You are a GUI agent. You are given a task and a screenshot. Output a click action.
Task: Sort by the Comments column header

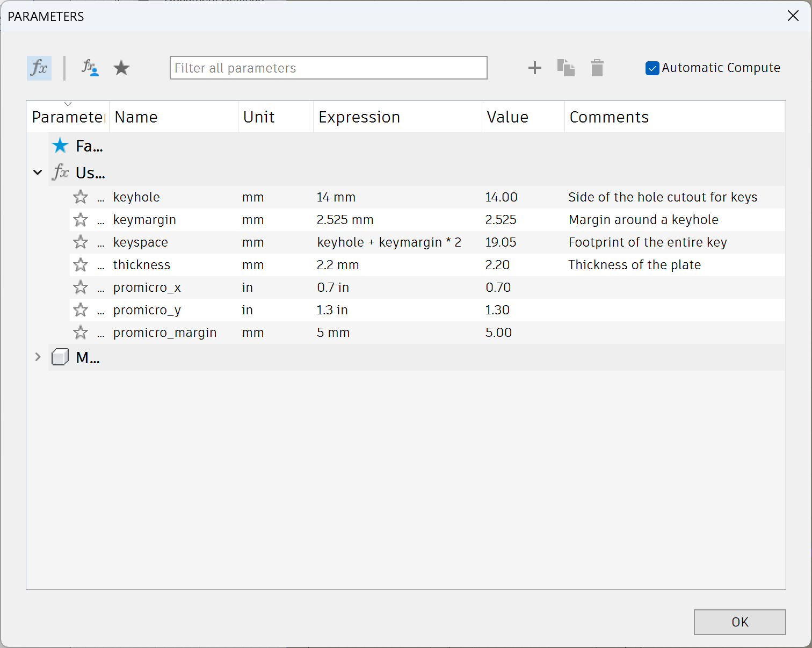(675, 117)
